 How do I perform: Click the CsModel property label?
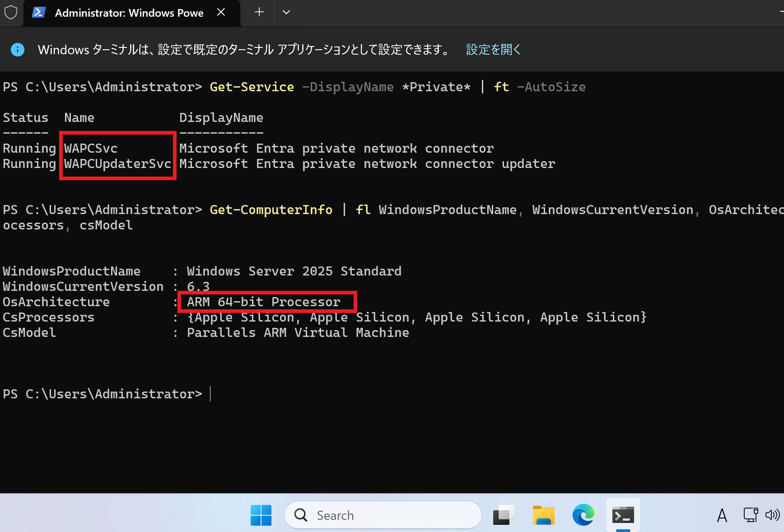(29, 333)
